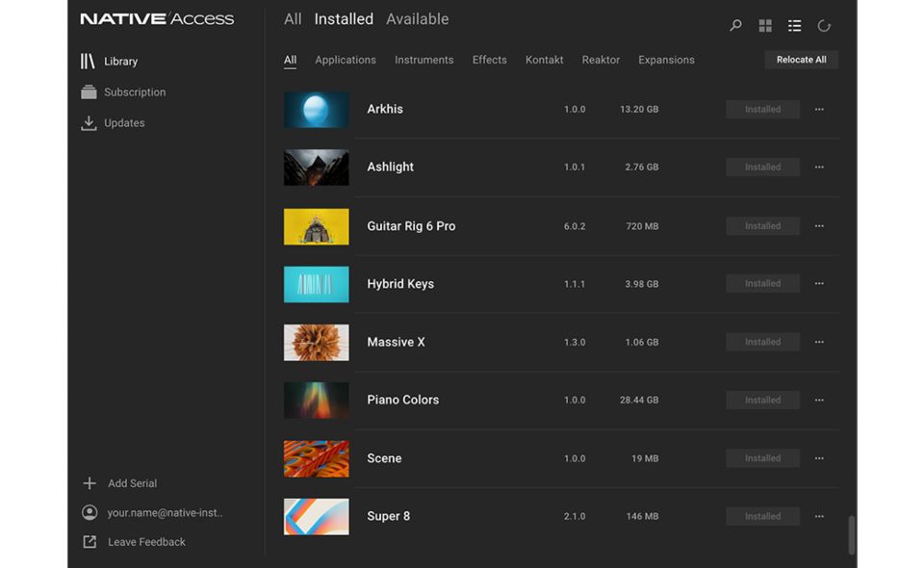This screenshot has width=924, height=568.
Task: Click the search magnifier icon
Action: (x=735, y=26)
